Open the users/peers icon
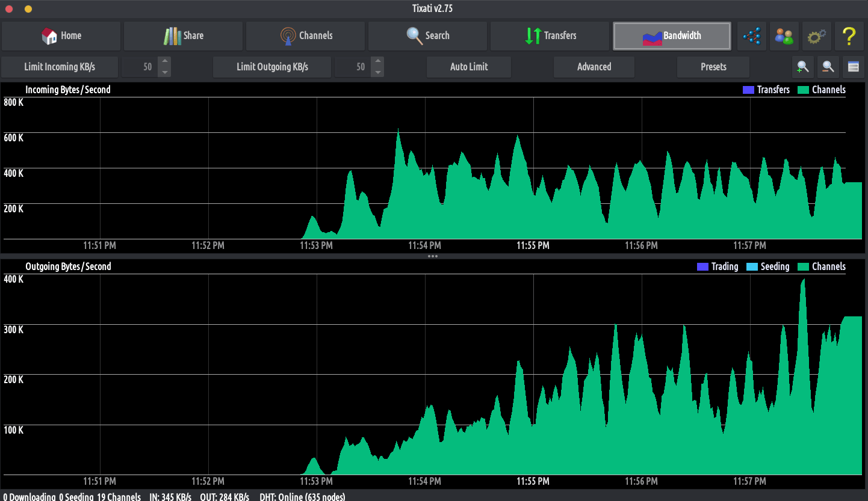This screenshot has height=501, width=868. coord(784,36)
